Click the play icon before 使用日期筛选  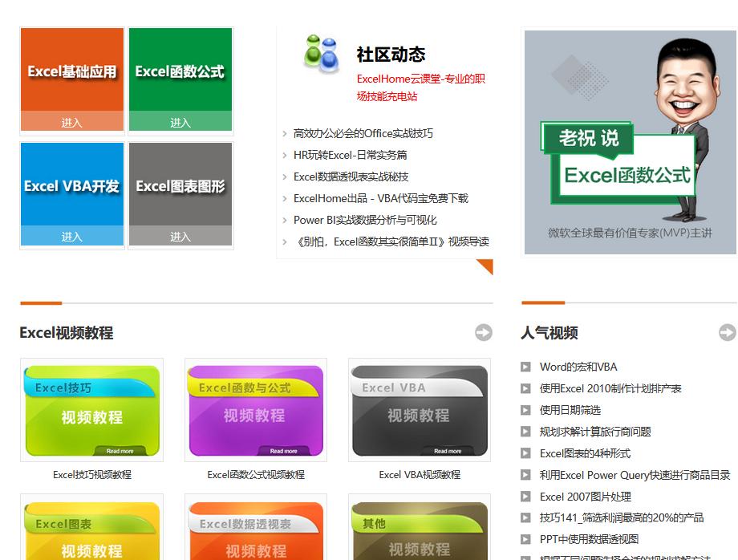click(x=526, y=410)
